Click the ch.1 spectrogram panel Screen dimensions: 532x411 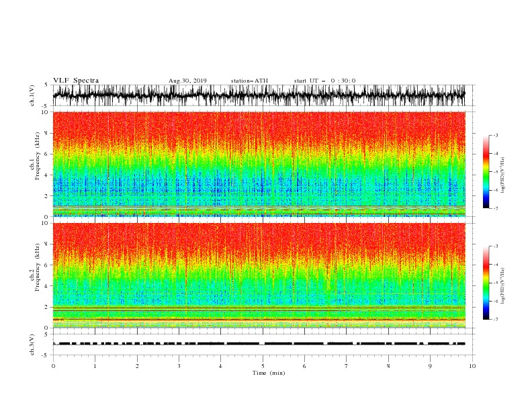tap(259, 164)
